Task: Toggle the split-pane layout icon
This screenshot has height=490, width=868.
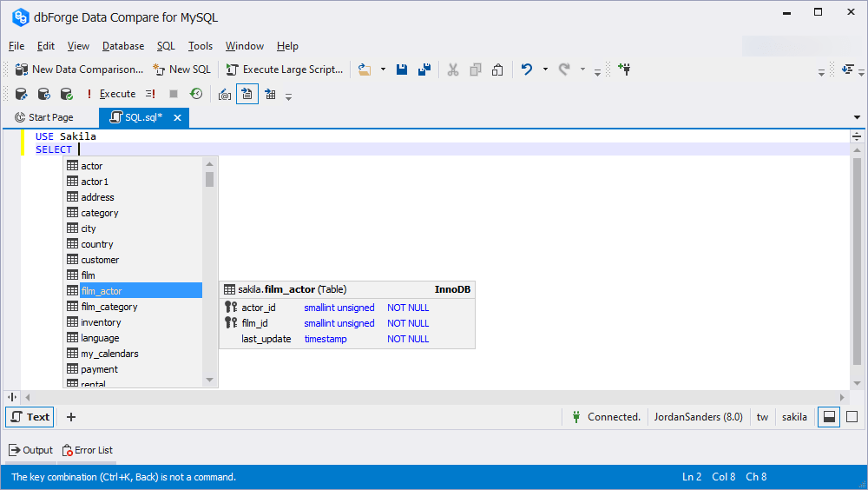Action: pyautogui.click(x=829, y=417)
